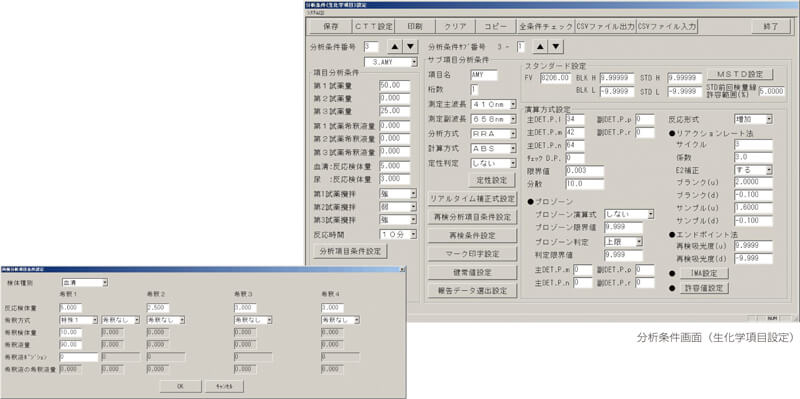Screen dimensions: 800x399
Task: Click the マーク印字設定 button
Action: [x=472, y=254]
